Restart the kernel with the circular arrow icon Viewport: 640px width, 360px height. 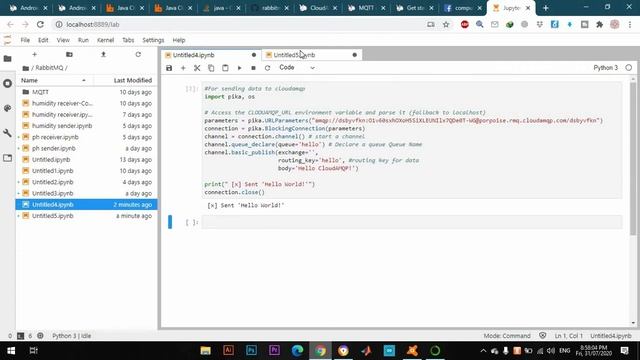(x=267, y=68)
